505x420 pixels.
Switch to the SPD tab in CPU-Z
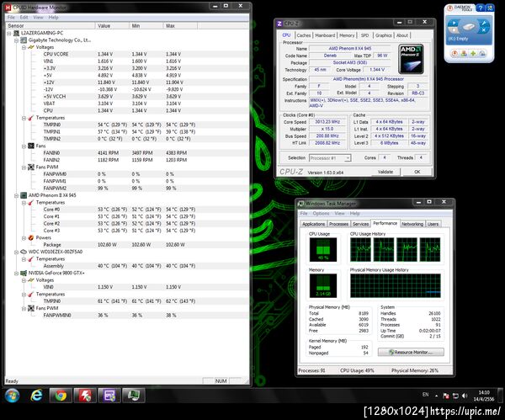pos(364,35)
